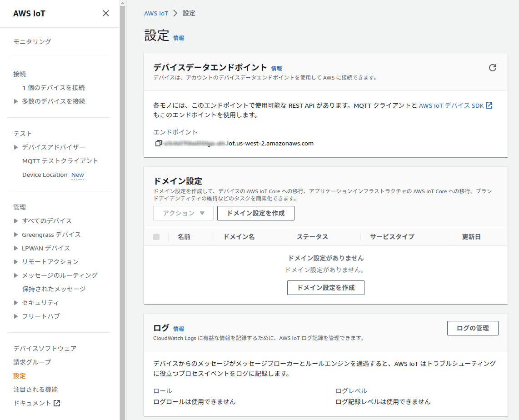Click ステータス column header
This screenshot has height=420, width=519.
(312, 237)
